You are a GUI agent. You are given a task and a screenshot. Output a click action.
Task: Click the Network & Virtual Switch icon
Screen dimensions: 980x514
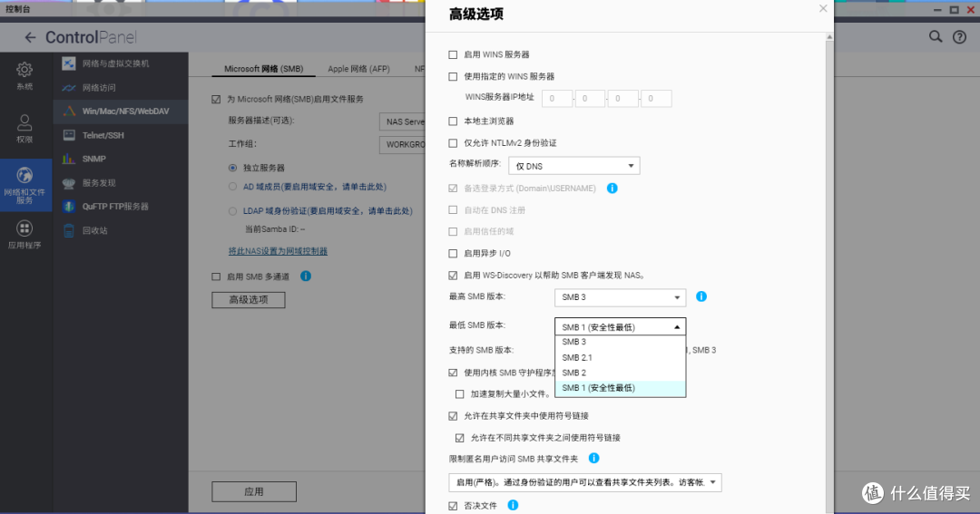click(x=69, y=63)
